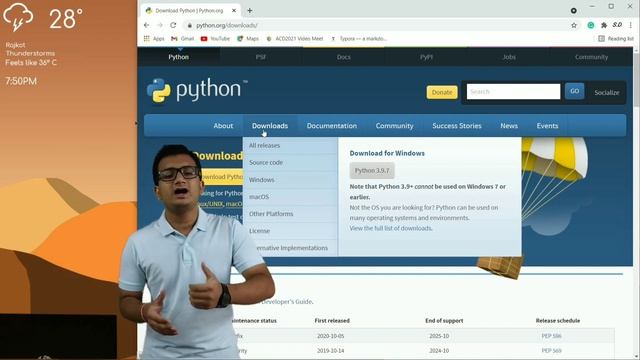Click the yellow Donate button
The image size is (640, 360).
point(442,92)
